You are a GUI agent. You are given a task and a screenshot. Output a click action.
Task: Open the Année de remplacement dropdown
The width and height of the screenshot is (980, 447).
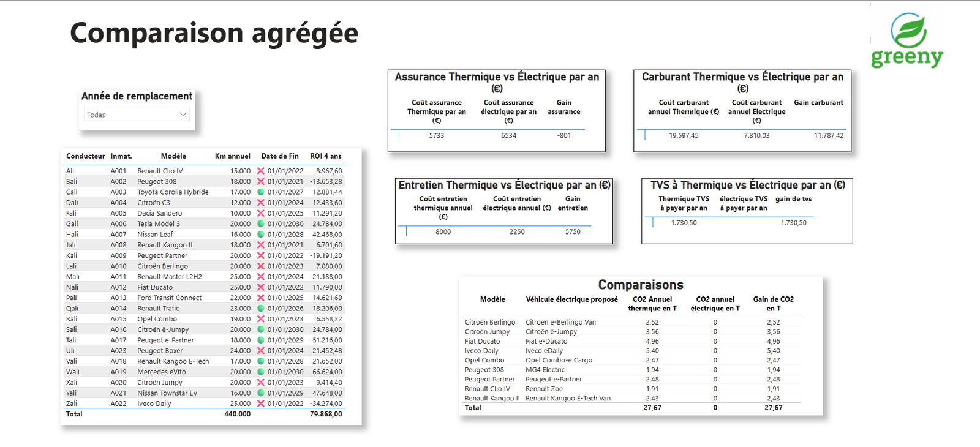[x=137, y=115]
